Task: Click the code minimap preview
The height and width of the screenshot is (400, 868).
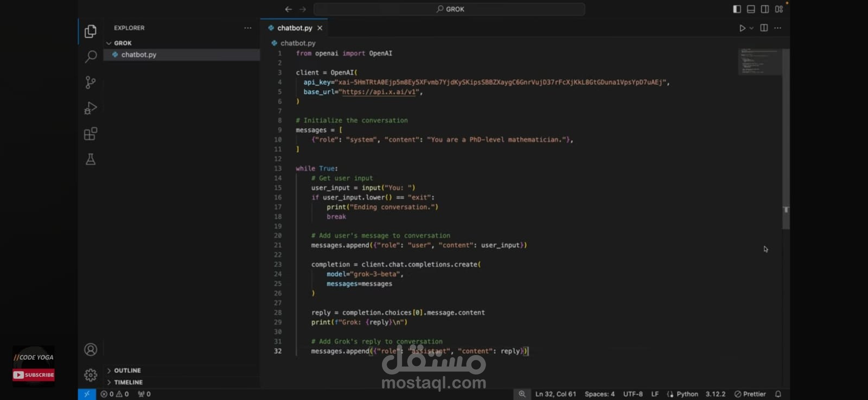Action: click(x=759, y=61)
